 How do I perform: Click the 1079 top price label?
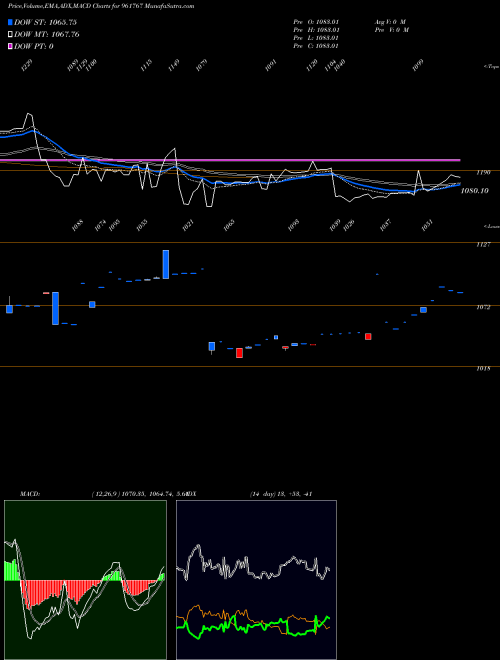(202, 65)
